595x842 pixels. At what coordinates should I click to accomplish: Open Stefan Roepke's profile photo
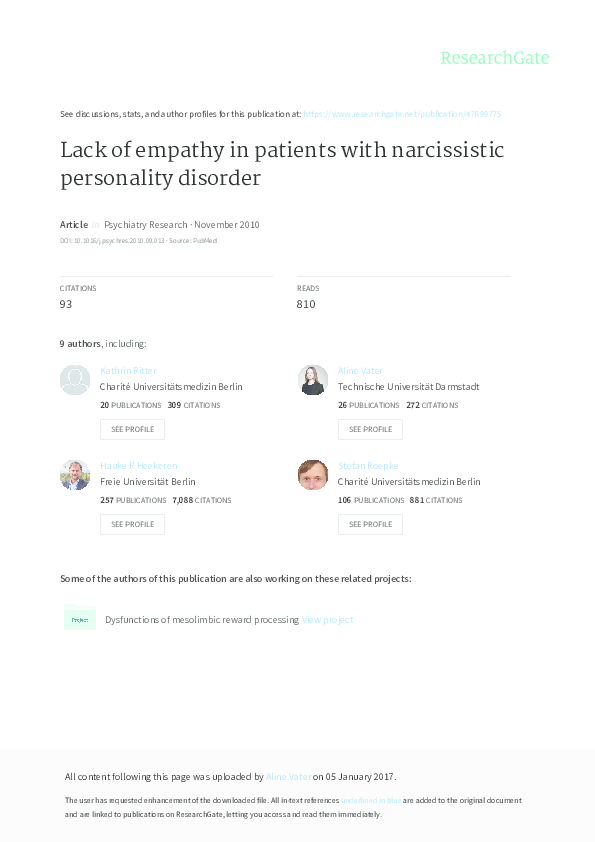[312, 475]
